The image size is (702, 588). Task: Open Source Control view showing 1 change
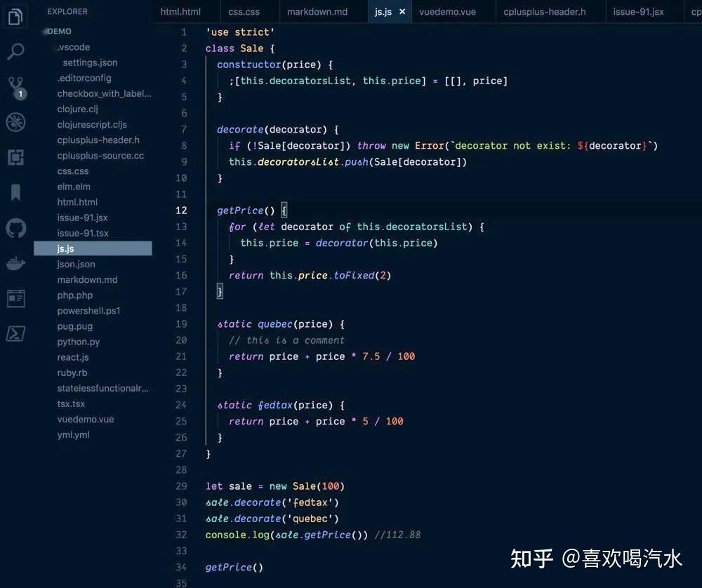(x=15, y=84)
